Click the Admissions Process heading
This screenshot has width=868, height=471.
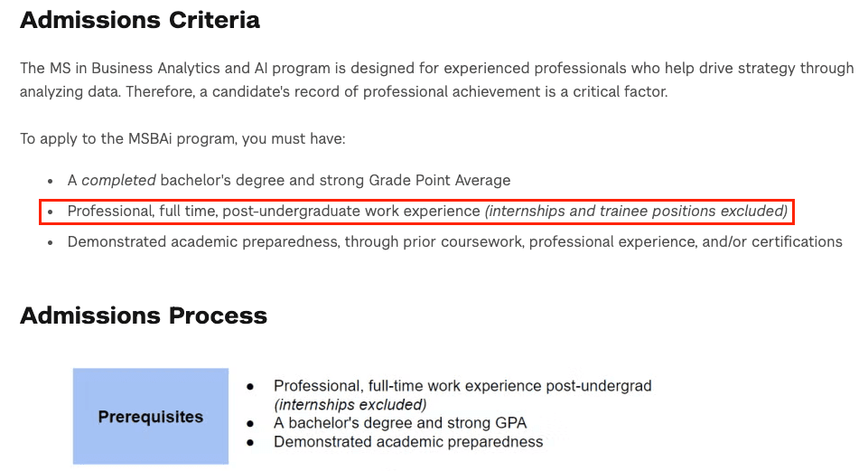point(144,316)
